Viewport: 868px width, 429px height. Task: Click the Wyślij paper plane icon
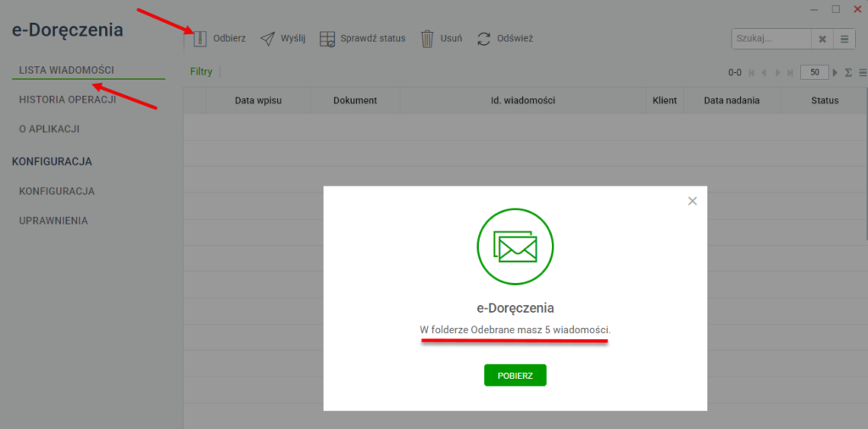pyautogui.click(x=267, y=39)
